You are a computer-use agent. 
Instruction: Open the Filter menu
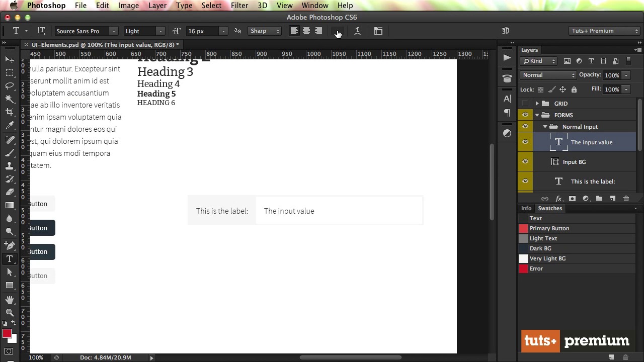[239, 6]
